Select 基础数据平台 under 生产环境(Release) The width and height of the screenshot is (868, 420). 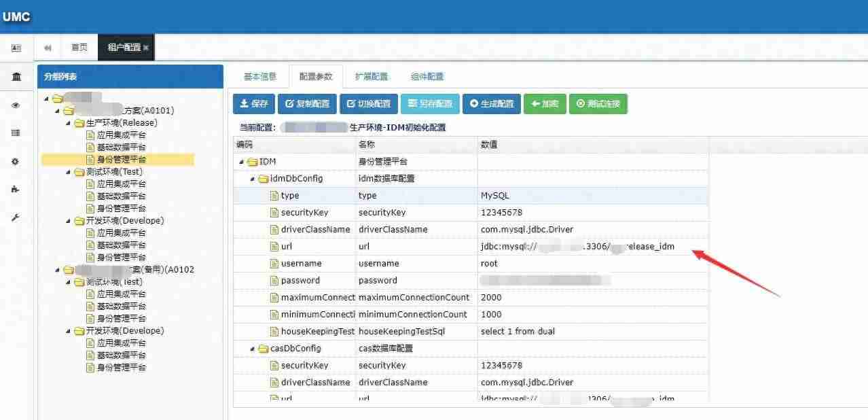(x=122, y=147)
